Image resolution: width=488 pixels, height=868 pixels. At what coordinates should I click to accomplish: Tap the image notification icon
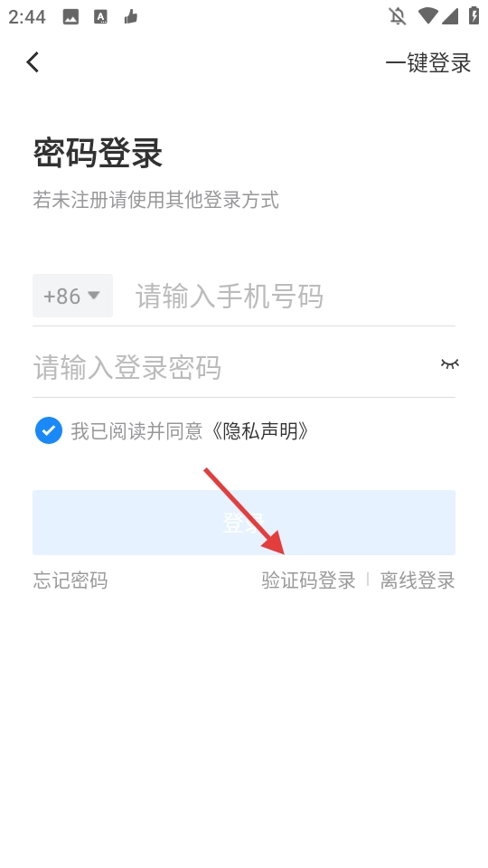(70, 17)
